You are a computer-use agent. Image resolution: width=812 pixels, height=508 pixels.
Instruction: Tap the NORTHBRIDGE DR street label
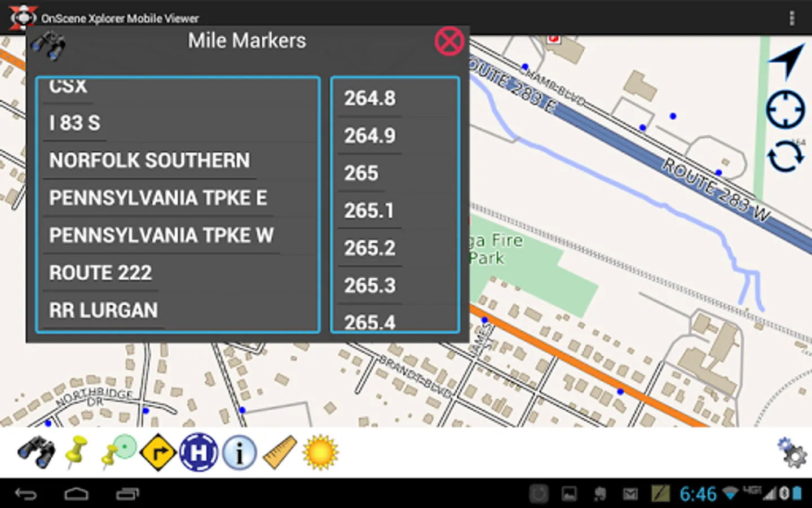point(95,397)
